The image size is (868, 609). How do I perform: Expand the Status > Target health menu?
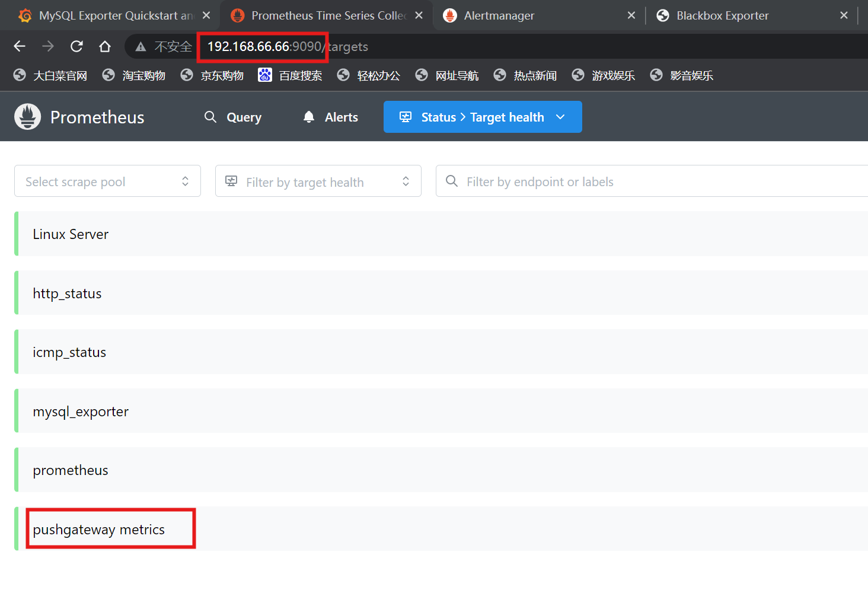[483, 117]
